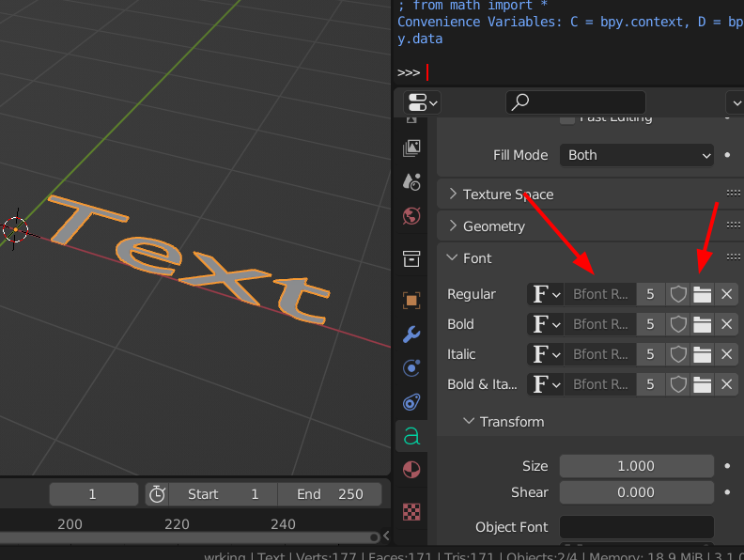Click the Object Font field
Image resolution: width=744 pixels, height=560 pixels.
(637, 527)
